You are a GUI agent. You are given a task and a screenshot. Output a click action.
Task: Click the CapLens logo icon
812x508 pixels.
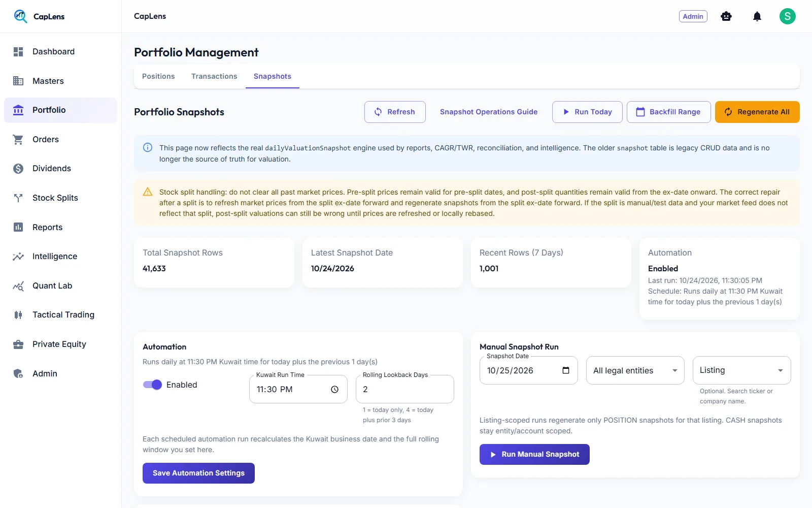20,16
